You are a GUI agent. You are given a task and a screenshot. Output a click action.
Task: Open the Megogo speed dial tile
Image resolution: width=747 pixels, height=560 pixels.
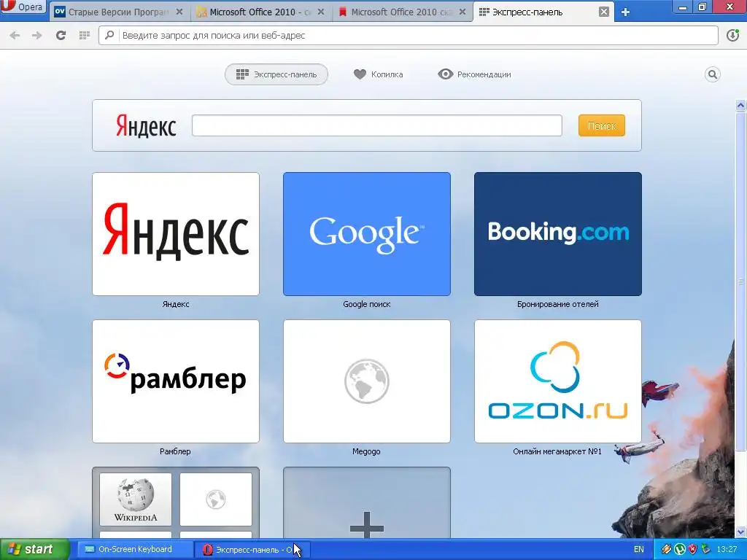(367, 381)
